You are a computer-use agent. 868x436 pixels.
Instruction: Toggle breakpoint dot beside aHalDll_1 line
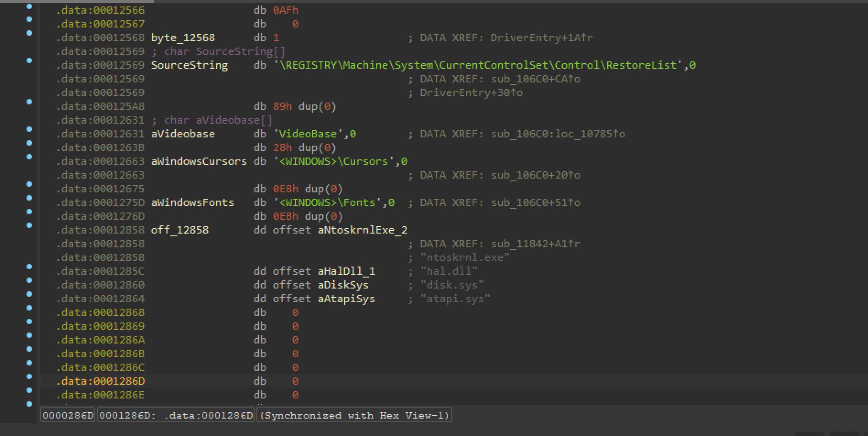click(x=29, y=267)
